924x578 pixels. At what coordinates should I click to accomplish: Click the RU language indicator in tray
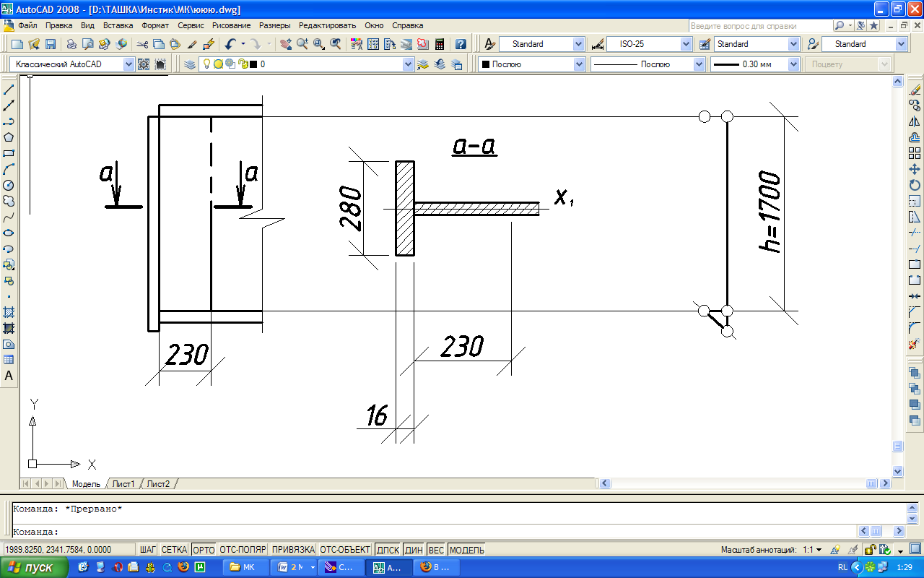(842, 567)
